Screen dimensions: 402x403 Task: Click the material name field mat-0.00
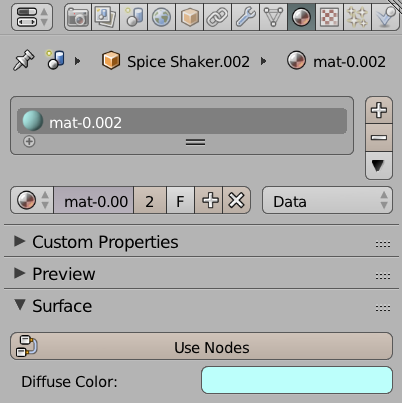tap(94, 200)
